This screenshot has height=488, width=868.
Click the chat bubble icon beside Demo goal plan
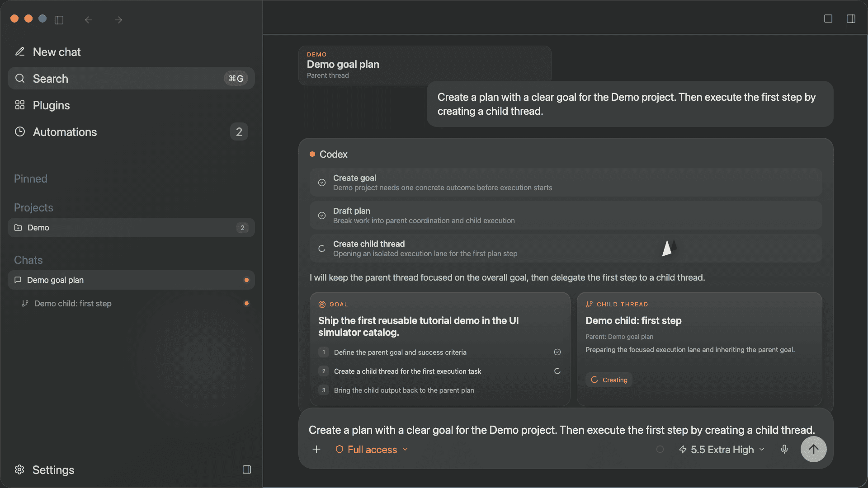(18, 280)
